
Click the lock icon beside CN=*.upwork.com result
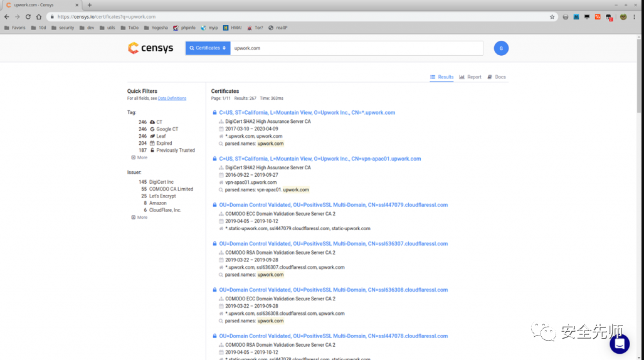[x=214, y=113]
